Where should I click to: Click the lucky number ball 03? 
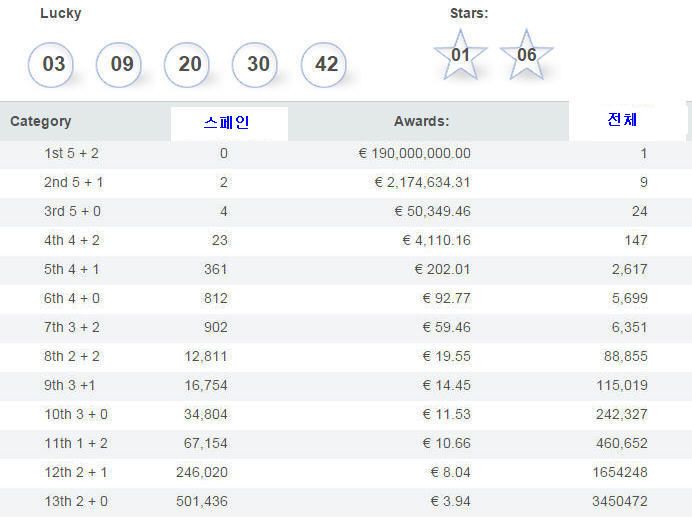[51, 64]
